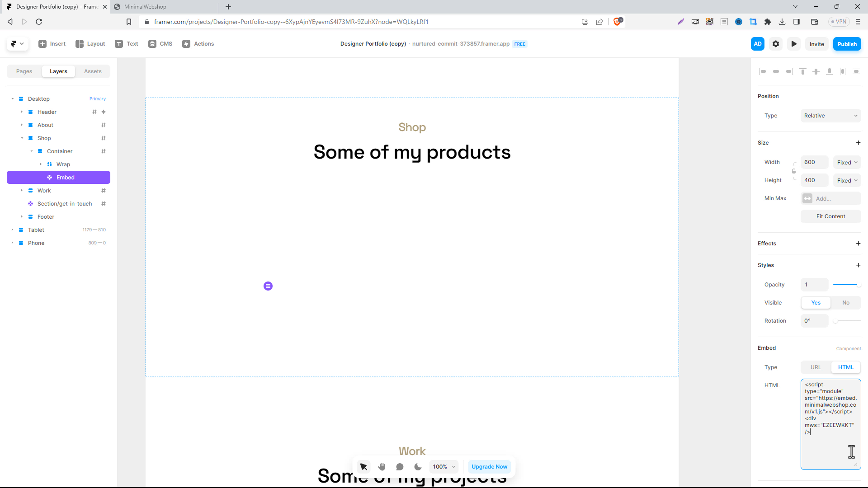Set Visible to No
This screenshot has height=488, width=868.
845,303
